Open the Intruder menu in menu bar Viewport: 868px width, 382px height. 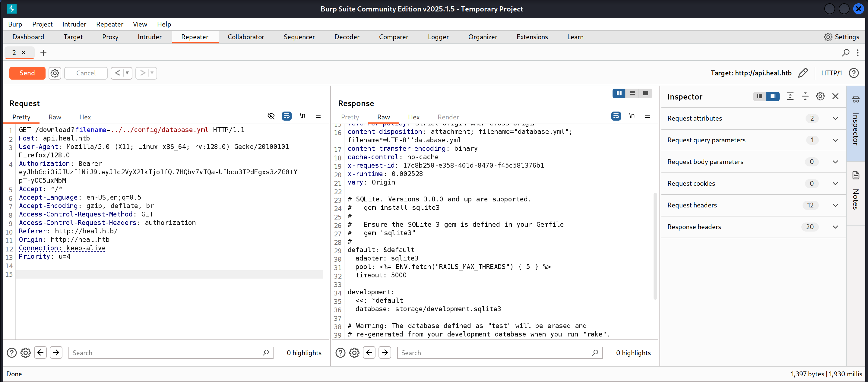point(74,24)
